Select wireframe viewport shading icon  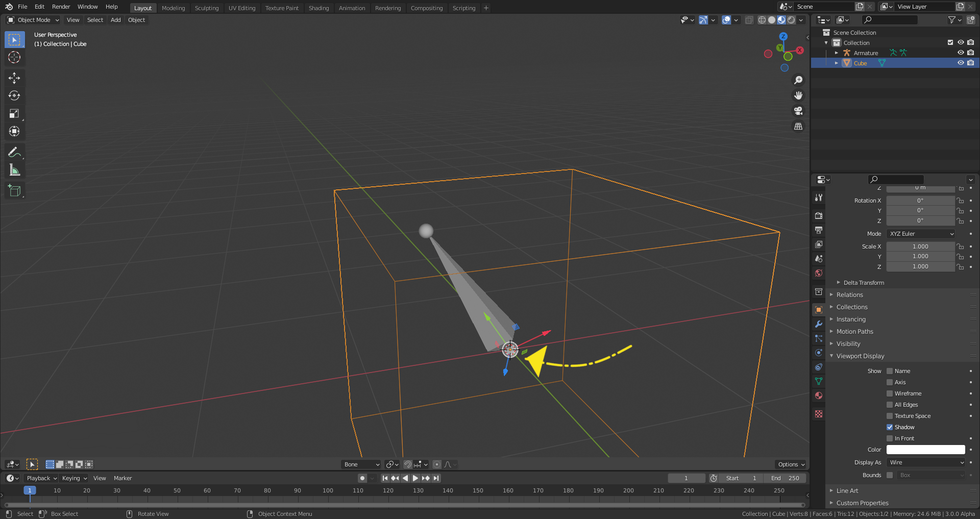point(762,20)
